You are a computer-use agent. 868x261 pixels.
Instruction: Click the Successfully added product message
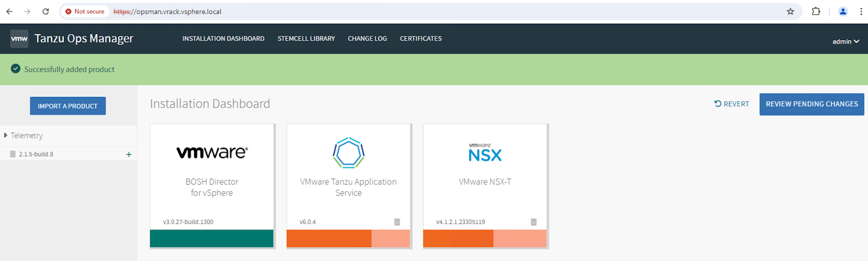pos(69,69)
